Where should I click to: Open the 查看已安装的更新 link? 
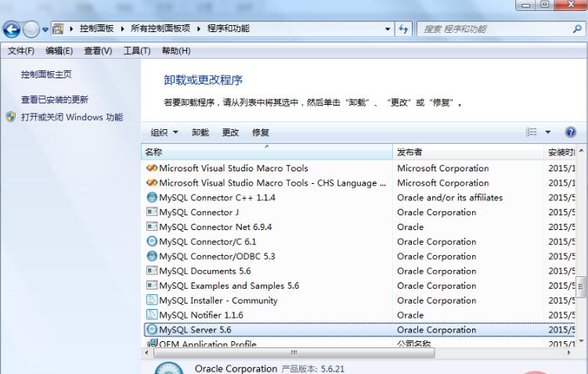pos(55,99)
